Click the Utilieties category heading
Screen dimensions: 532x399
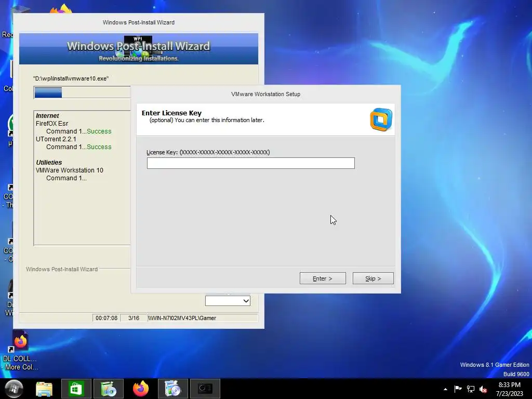pos(49,163)
